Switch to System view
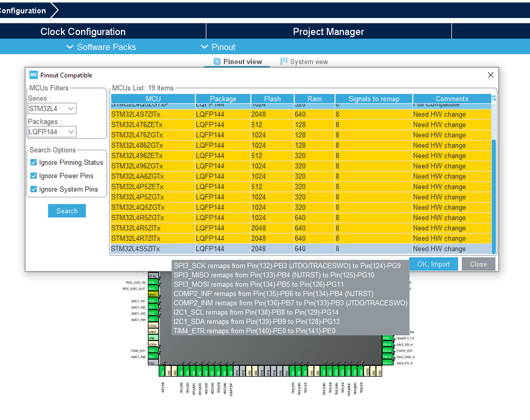 tap(303, 62)
